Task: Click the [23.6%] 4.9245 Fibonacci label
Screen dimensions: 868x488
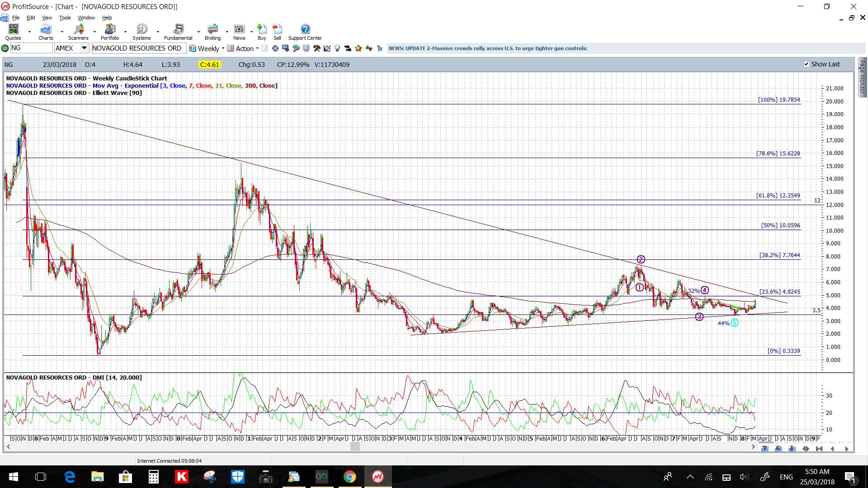Action: pyautogui.click(x=779, y=291)
